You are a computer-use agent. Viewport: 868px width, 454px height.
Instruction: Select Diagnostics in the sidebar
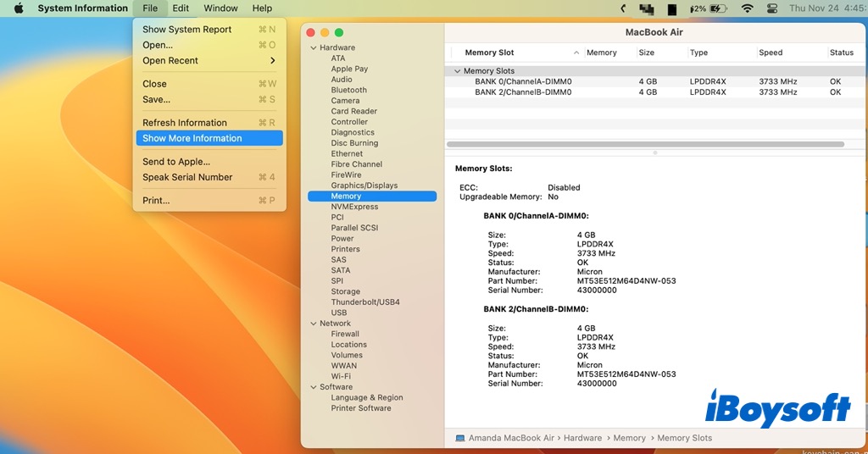point(353,132)
